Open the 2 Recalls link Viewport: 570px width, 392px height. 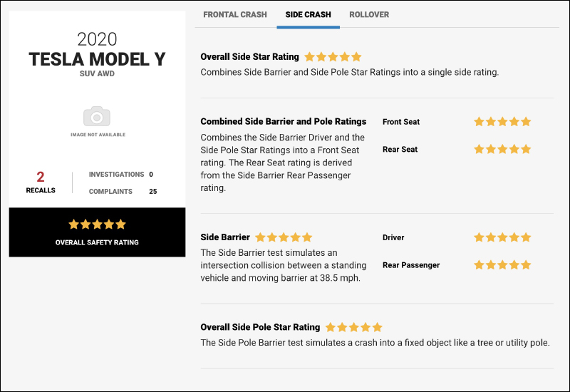tap(41, 182)
